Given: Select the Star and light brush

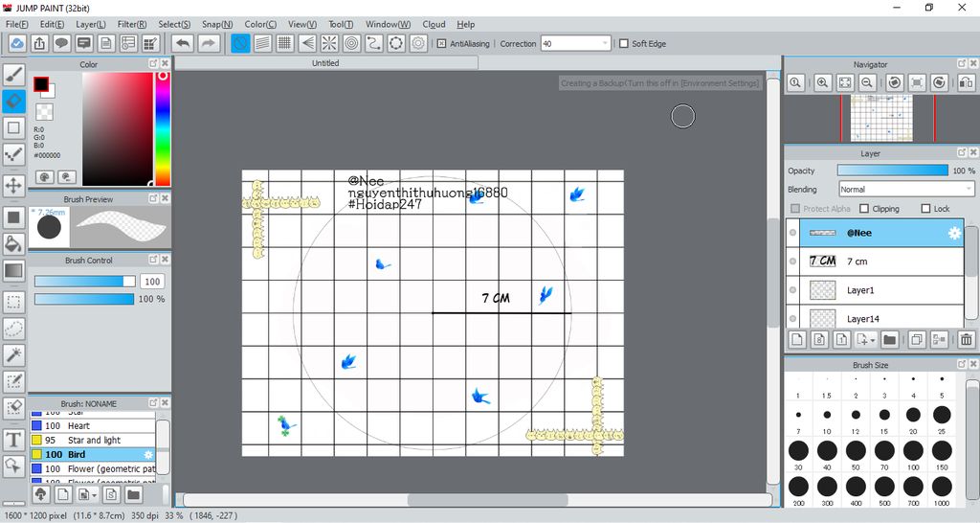Looking at the screenshot, I should pyautogui.click(x=93, y=441).
